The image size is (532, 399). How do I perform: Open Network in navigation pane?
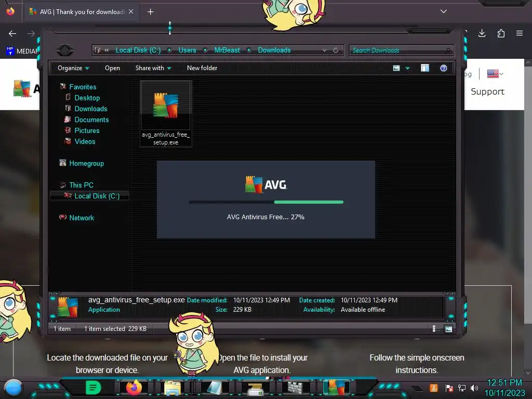(82, 218)
